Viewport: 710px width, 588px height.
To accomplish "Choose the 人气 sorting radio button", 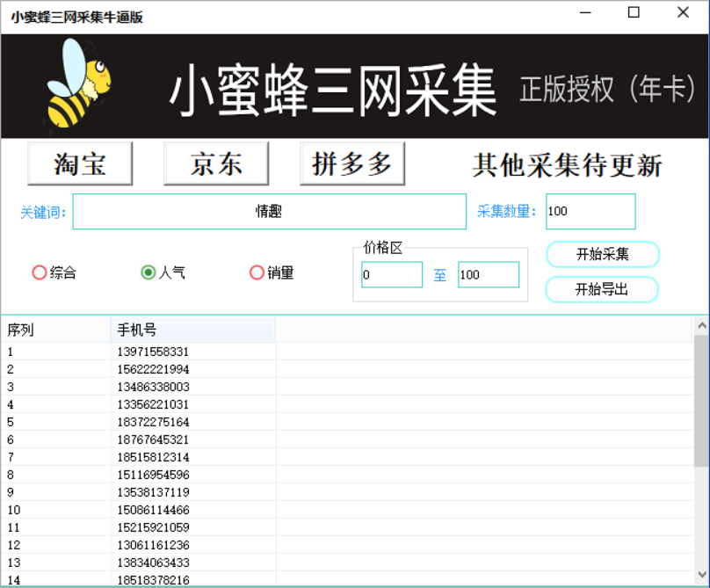I will (149, 272).
